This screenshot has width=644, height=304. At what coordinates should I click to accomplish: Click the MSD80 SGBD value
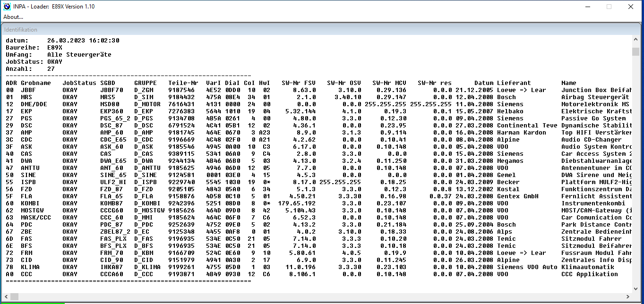pos(110,104)
